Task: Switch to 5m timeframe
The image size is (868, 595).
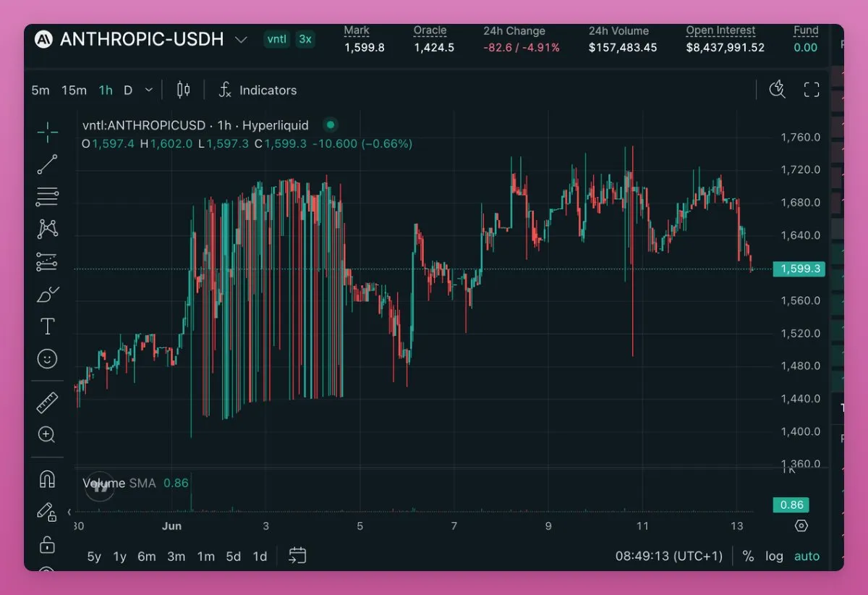Action: (x=41, y=90)
